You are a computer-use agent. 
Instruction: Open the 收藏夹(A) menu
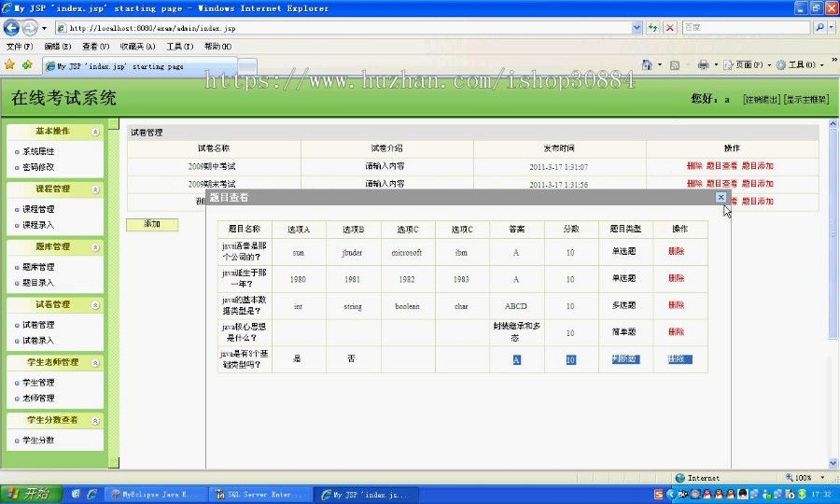pos(137,47)
